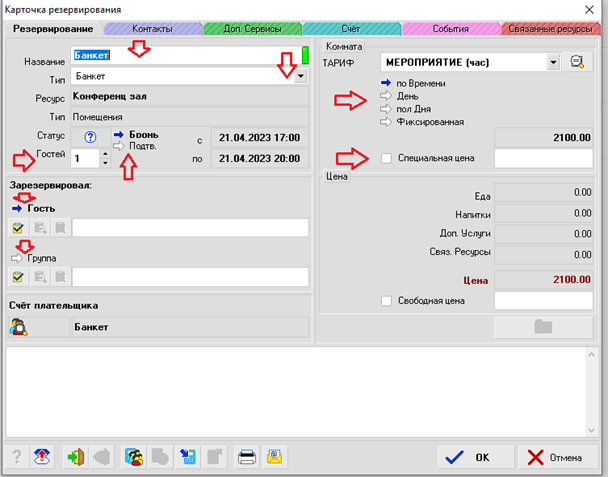This screenshot has width=608, height=477.
Task: Click the select guest checkmark icon
Action: [x=18, y=228]
